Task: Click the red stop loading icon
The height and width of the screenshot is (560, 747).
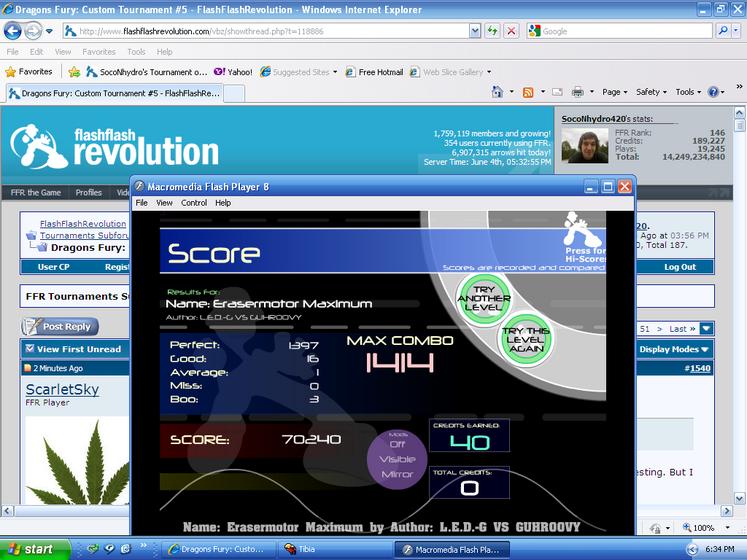Action: [511, 31]
